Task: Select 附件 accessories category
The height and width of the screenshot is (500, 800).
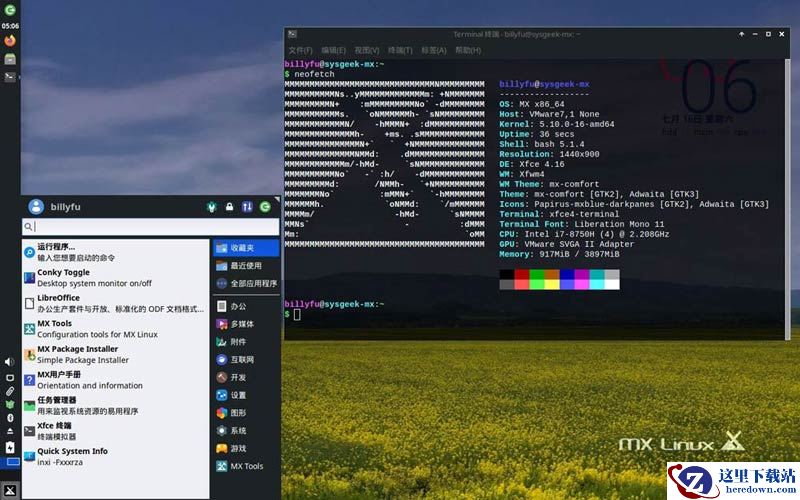Action: pos(246,342)
